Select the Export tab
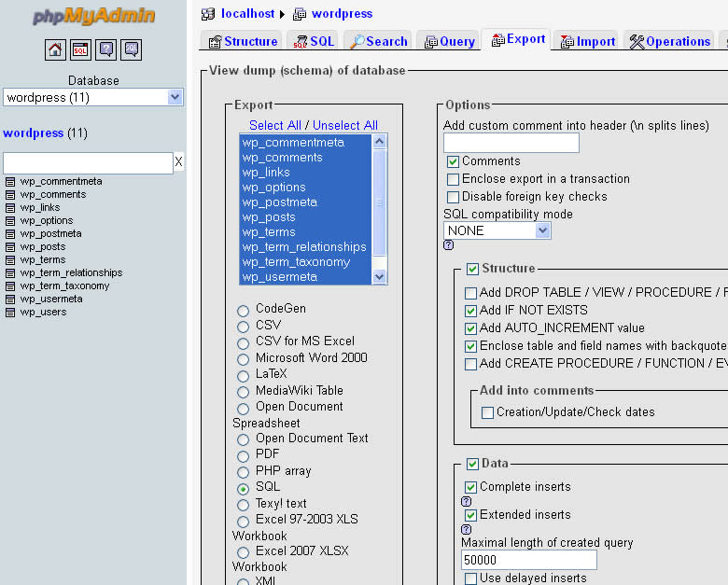Image resolution: width=728 pixels, height=585 pixels. [x=518, y=39]
